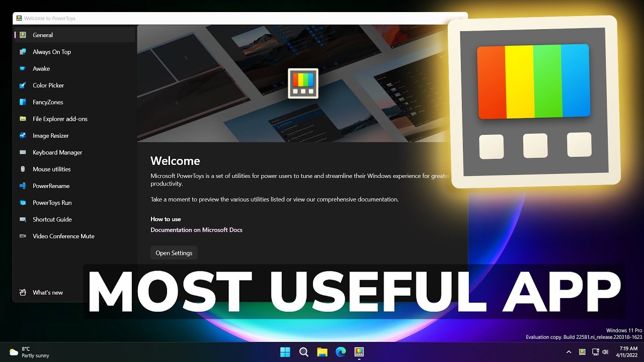The image size is (644, 362).
Task: Click the FancyZones icon in sidebar
Action: (23, 102)
